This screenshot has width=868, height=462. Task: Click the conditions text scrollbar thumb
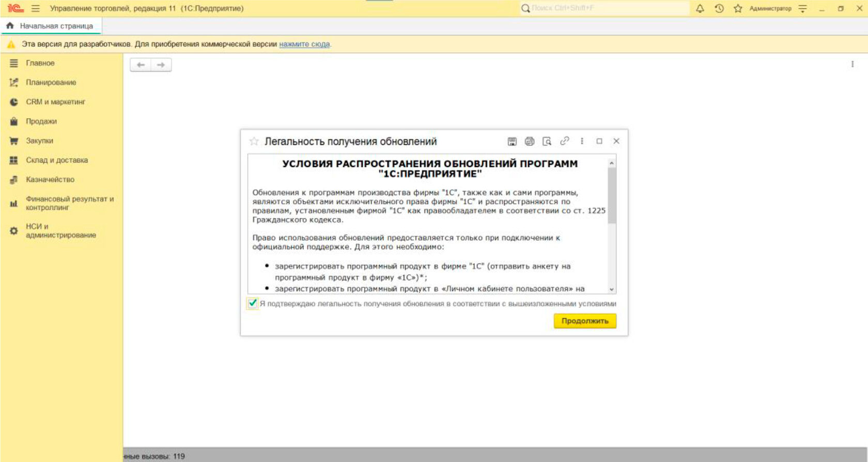pos(612,195)
